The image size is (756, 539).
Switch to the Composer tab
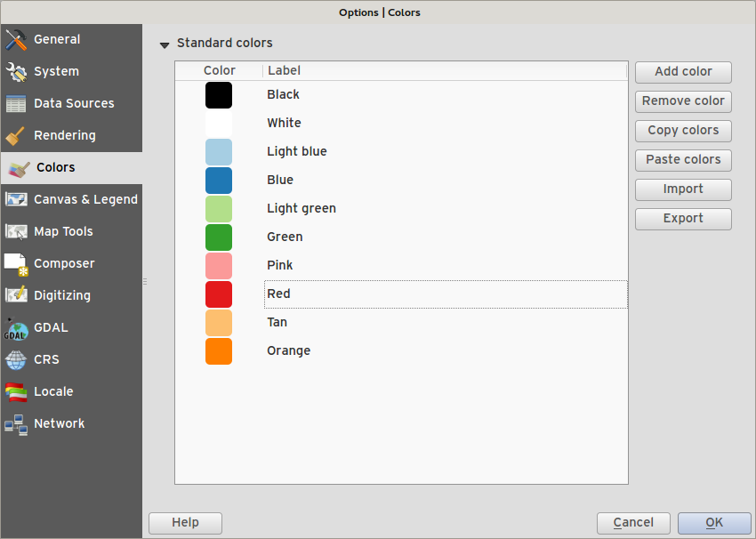click(x=63, y=264)
